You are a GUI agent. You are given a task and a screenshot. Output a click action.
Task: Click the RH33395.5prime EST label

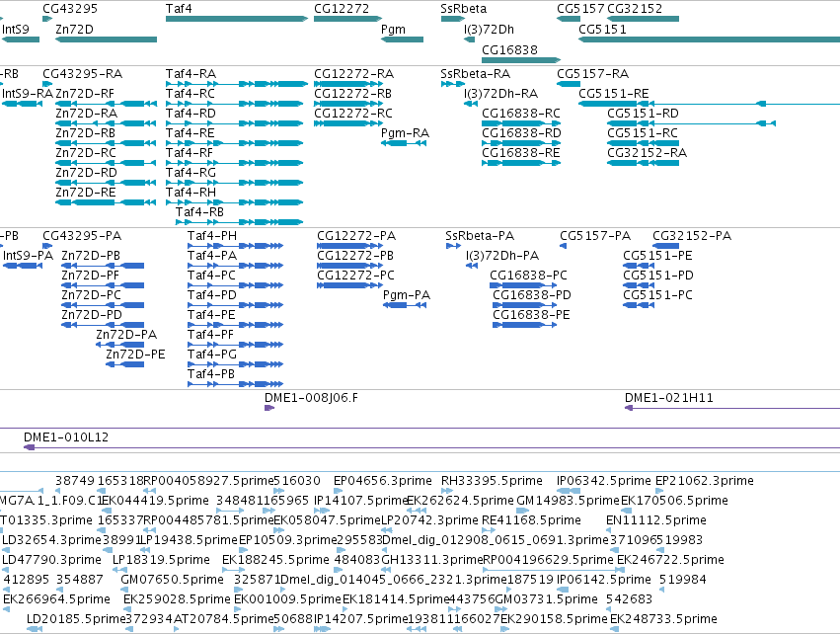coord(492,481)
